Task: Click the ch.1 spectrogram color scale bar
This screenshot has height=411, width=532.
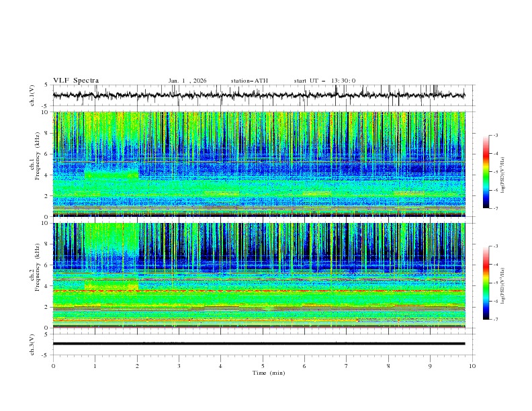Action: (x=486, y=172)
